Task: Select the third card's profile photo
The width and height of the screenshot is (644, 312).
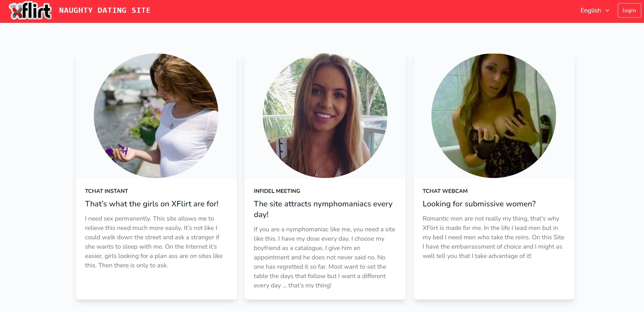Action: 494,116
